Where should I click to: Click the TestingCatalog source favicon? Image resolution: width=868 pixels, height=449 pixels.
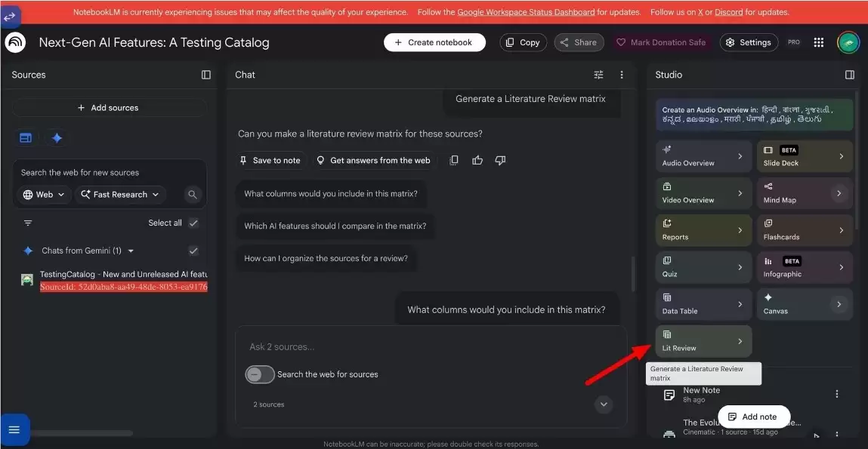pos(26,280)
